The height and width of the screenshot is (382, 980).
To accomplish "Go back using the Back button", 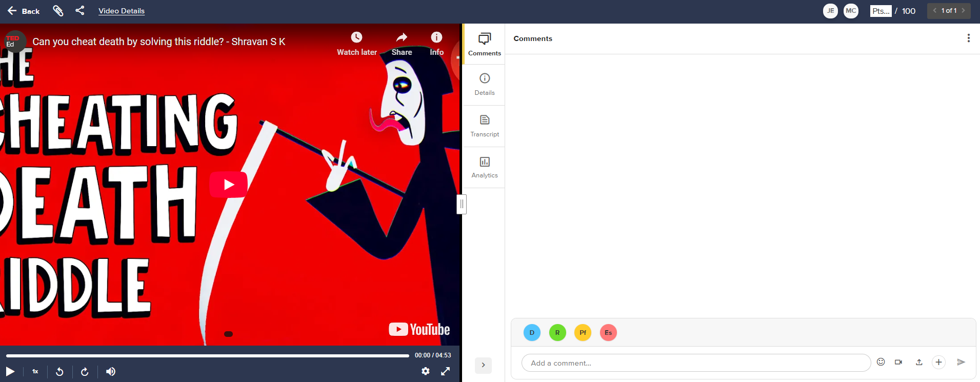I will point(24,11).
